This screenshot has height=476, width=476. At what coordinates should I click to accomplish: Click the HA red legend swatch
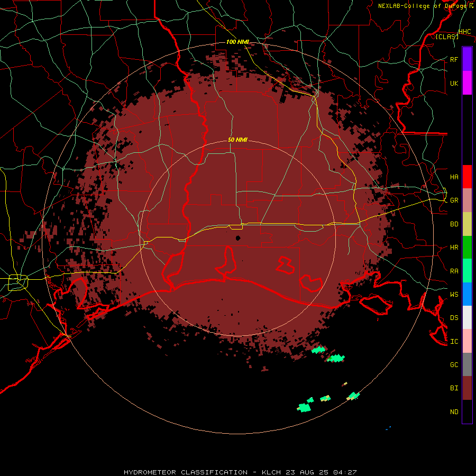(467, 177)
